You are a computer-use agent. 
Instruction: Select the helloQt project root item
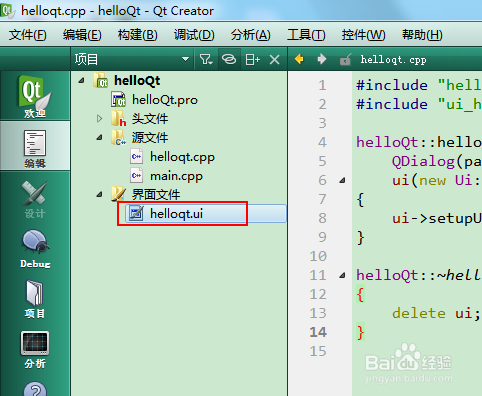pos(137,80)
